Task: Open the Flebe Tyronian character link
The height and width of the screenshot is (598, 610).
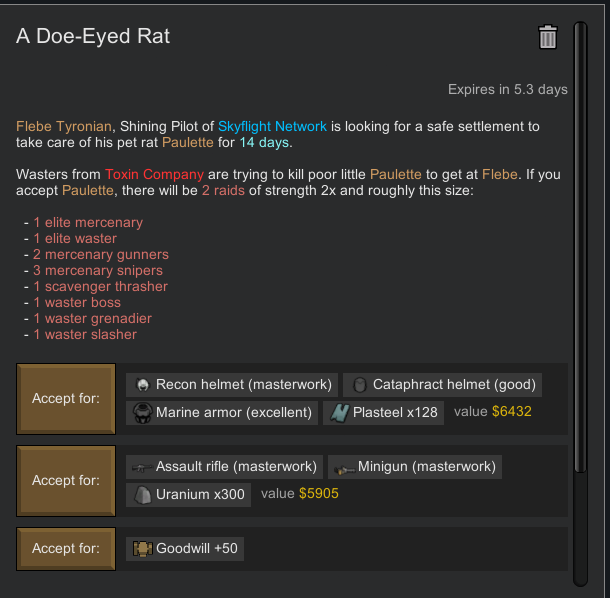Action: coord(63,127)
